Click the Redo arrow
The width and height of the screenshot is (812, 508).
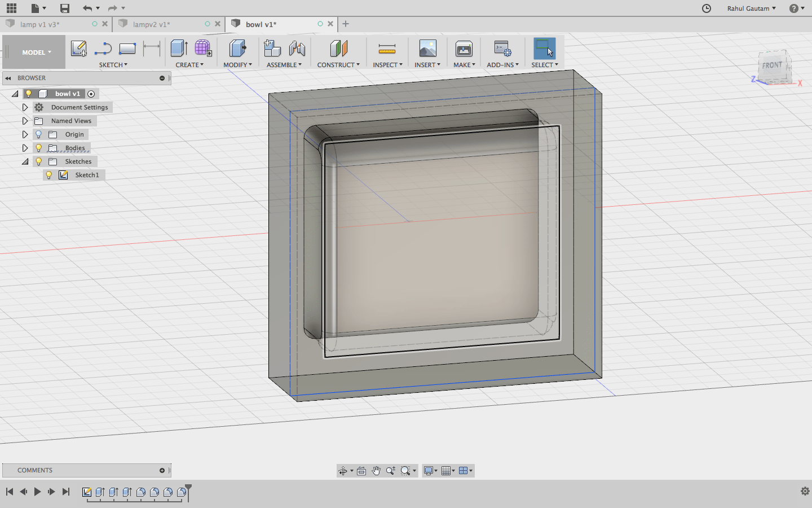point(112,8)
